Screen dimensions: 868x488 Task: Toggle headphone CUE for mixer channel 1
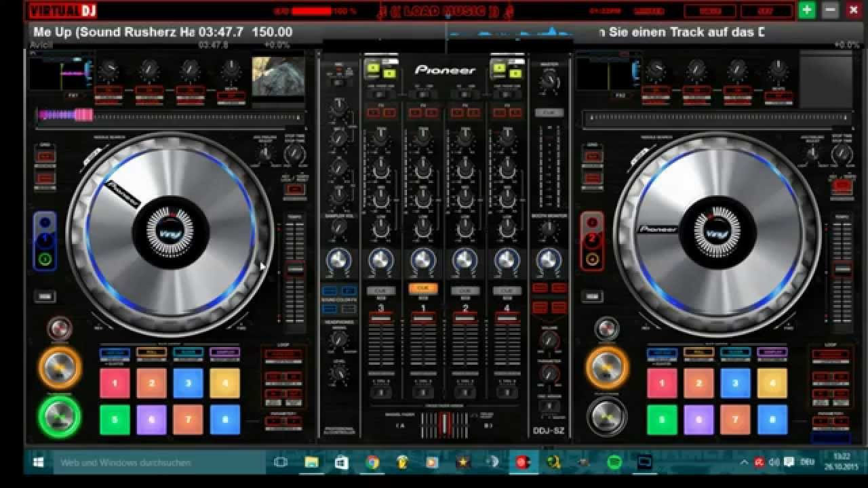[422, 289]
